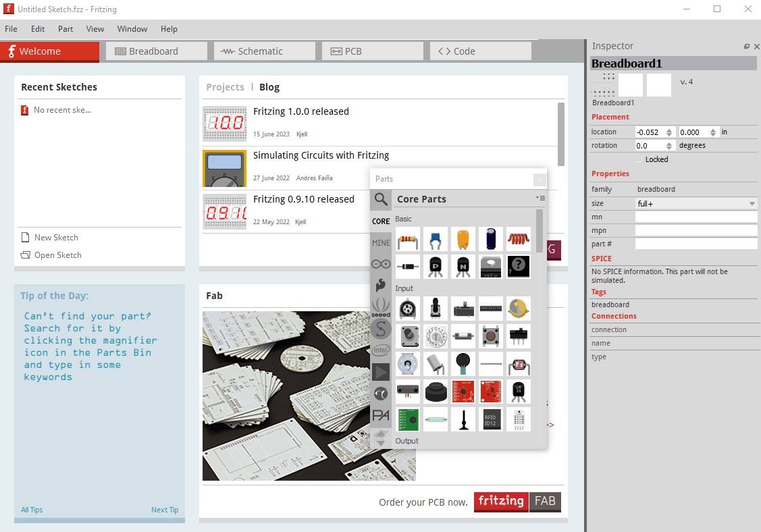Select the slide switch part
Screen dimensions: 761x532
point(519,336)
